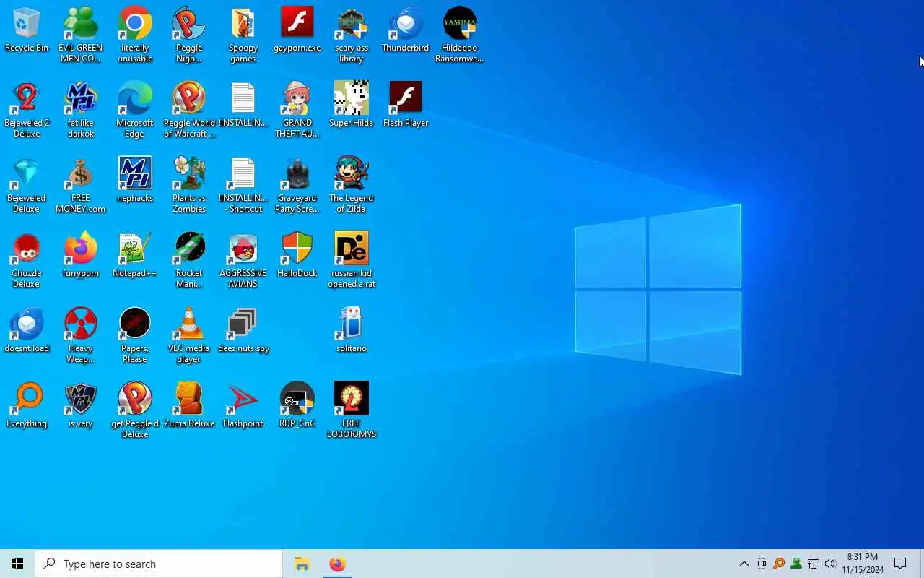Click the Everything magnifier tray icon
The height and width of the screenshot is (578, 924).
tap(779, 564)
